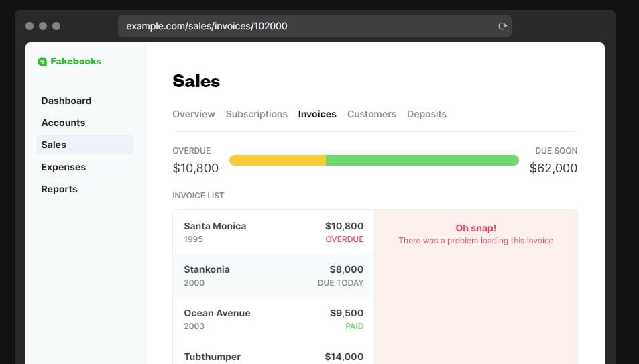
Task: Click the green Fakebooks logo icon
Action: [x=42, y=62]
